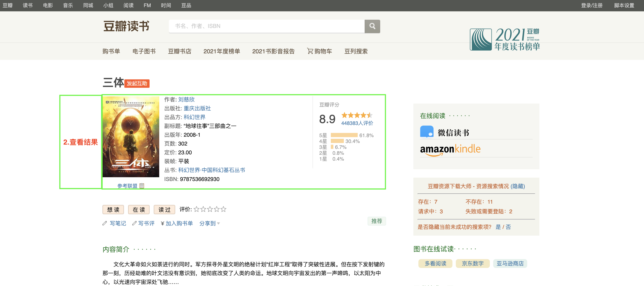Click the pencil icon for 写书评
The height and width of the screenshot is (286, 644).
pyautogui.click(x=134, y=223)
